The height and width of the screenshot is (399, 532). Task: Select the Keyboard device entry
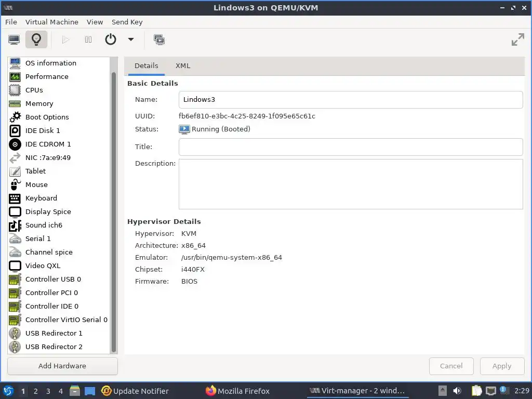59,198
